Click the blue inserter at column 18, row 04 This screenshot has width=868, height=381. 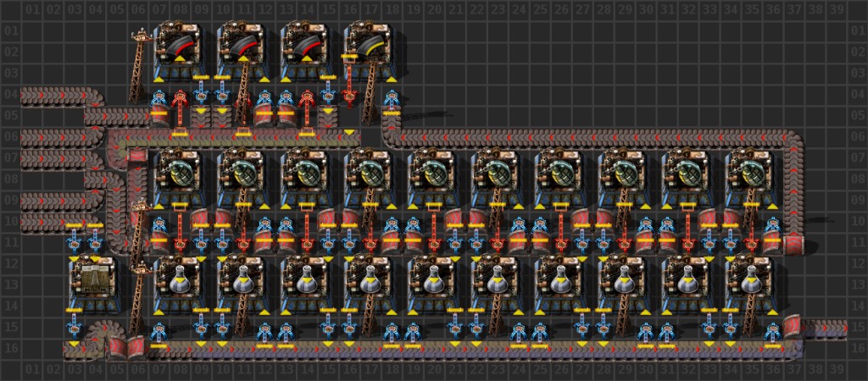(x=392, y=102)
